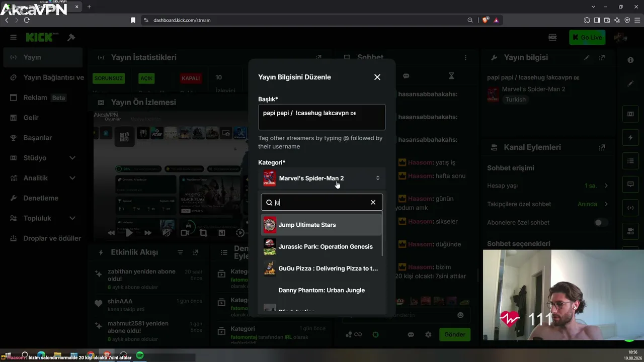Click the lightning bolt icon in right rail

pos(630,137)
